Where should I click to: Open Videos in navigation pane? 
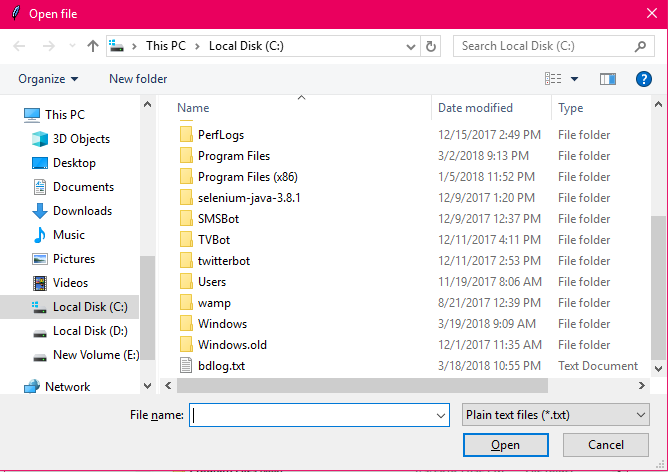coord(70,282)
